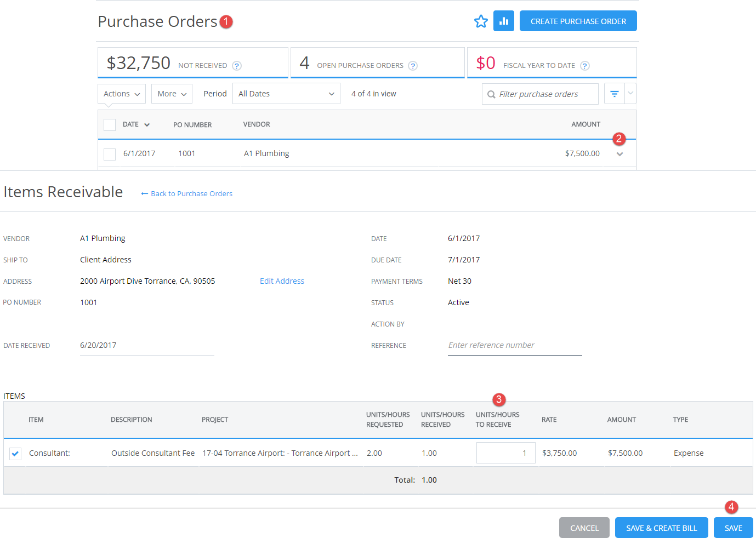Open the All Dates period dropdown
Screen dimensions: 756x538
point(286,94)
